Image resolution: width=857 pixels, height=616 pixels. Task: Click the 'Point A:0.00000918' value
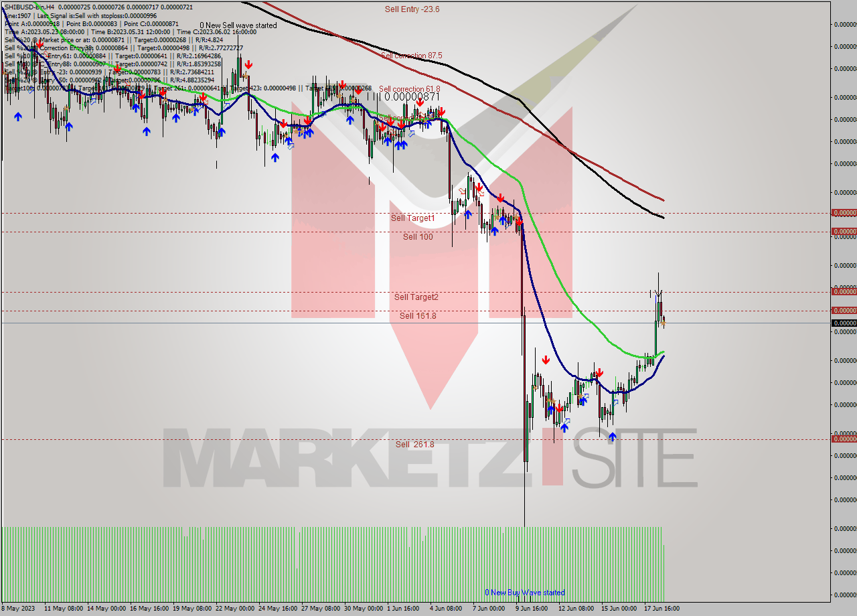click(32, 24)
